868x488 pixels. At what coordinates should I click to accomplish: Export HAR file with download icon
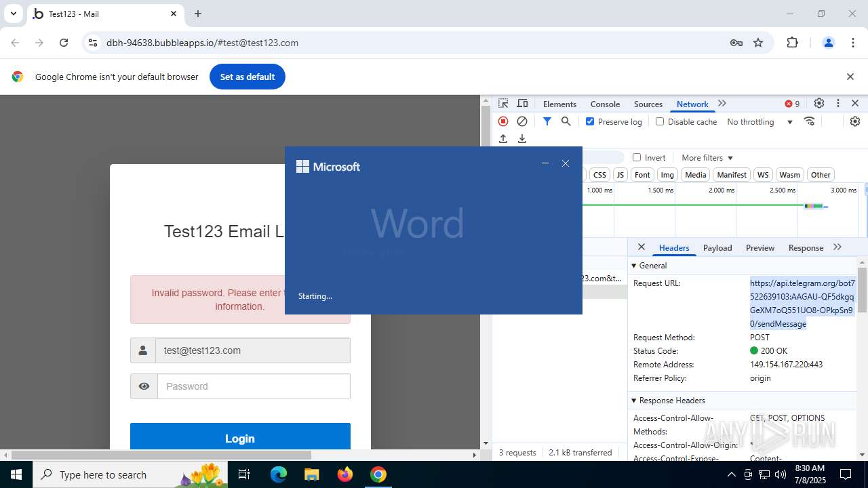522,139
